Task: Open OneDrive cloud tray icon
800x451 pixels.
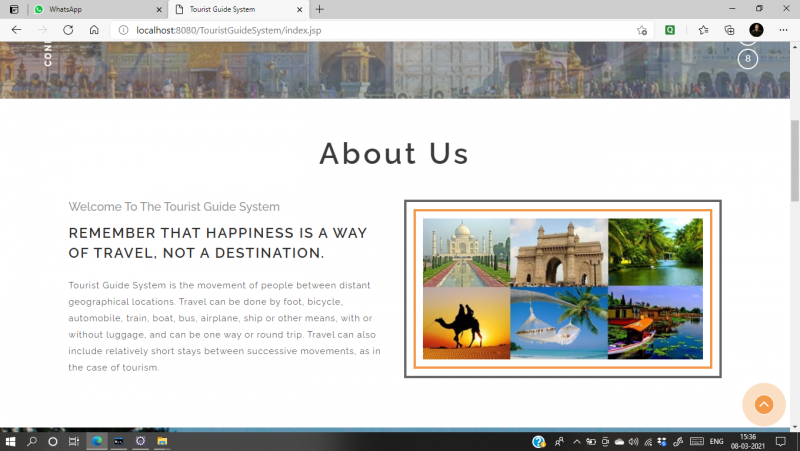Action: pos(619,441)
